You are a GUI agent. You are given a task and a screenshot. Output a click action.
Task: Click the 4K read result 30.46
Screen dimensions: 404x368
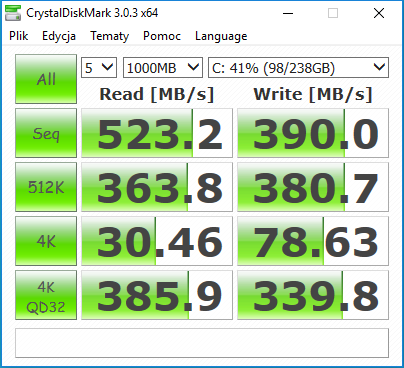pos(157,241)
